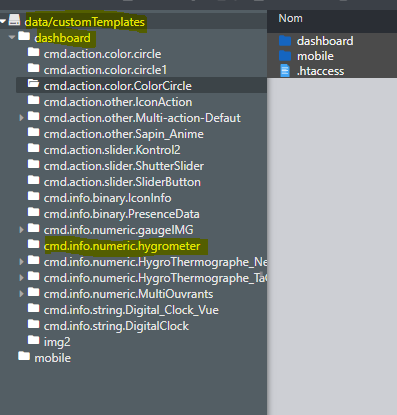Click the dashboard folder icon in tree

click(24, 36)
